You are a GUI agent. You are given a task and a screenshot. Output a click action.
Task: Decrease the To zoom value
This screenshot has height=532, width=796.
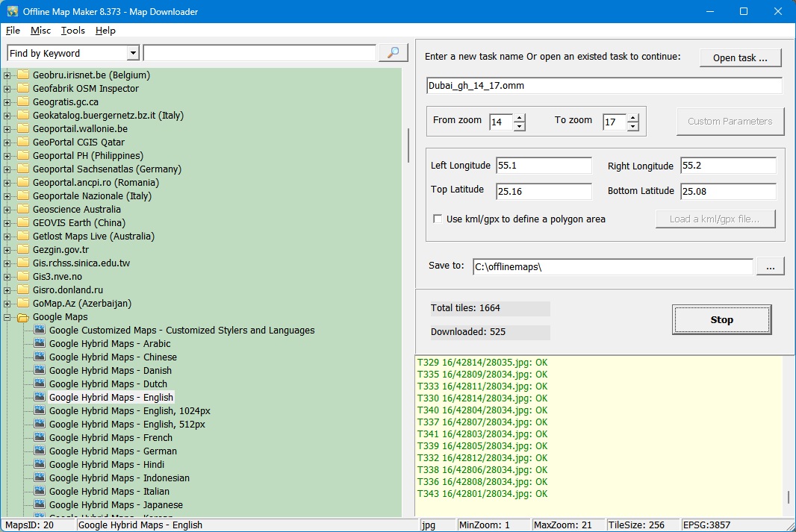pos(632,126)
